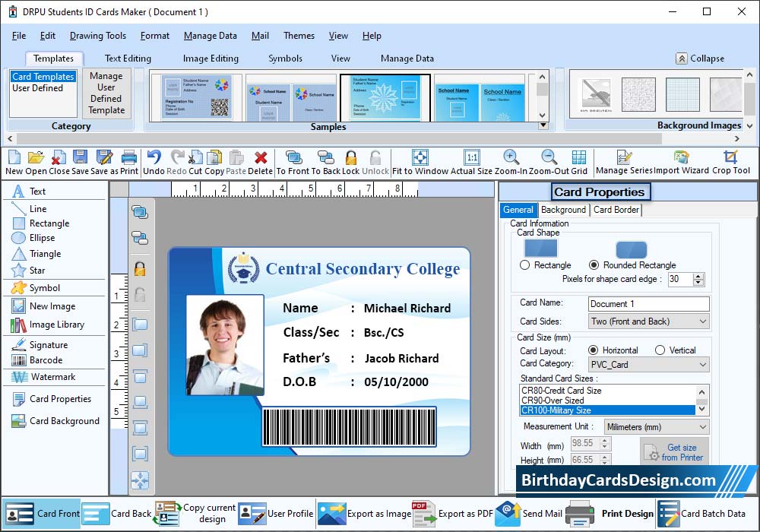760x532 pixels.
Task: Click Send Mail button
Action: (529, 514)
